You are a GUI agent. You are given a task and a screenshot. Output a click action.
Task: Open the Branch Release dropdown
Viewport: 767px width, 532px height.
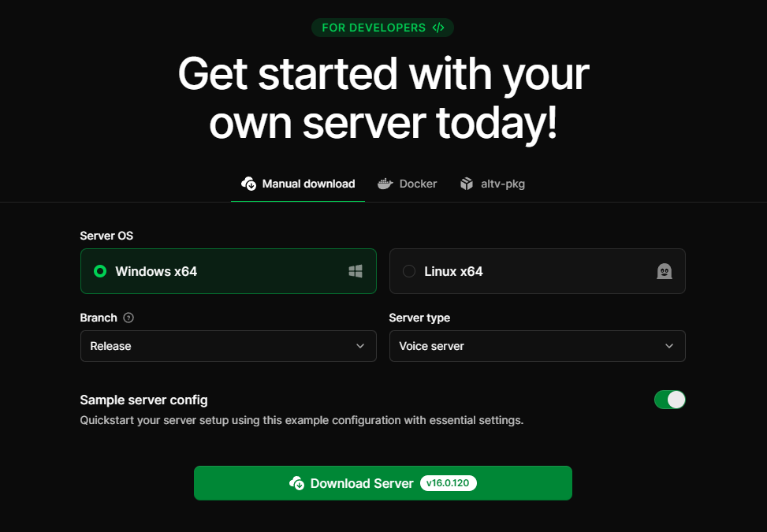228,346
